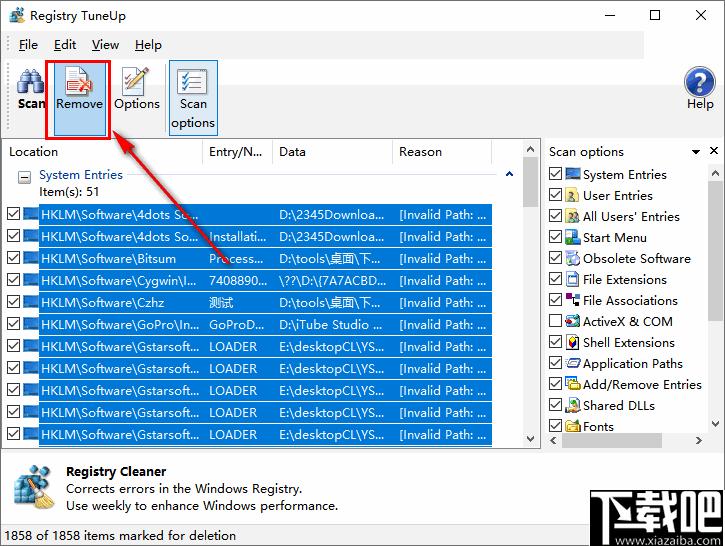
Task: Click the scan options horizontal scrollbar thumb
Action: (612, 441)
